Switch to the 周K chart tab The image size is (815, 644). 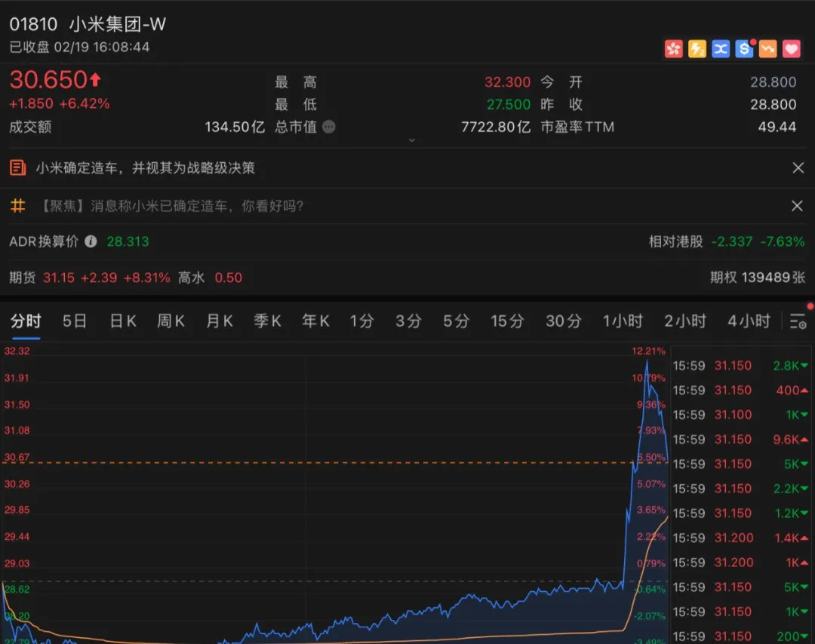pos(171,321)
